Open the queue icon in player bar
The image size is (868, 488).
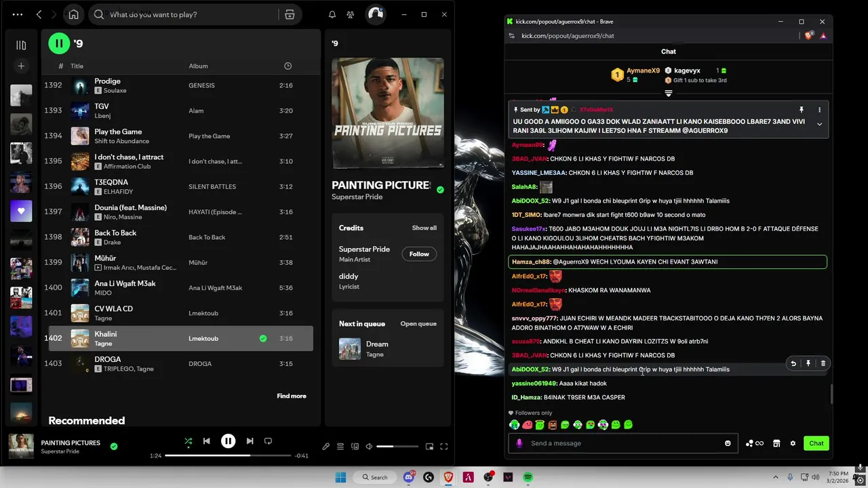coord(340,447)
